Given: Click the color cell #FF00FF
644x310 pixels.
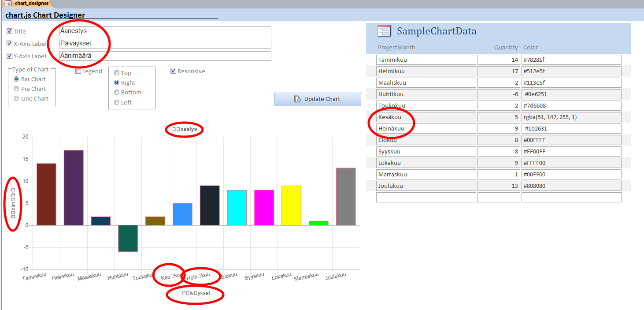Looking at the screenshot, I should click(571, 151).
